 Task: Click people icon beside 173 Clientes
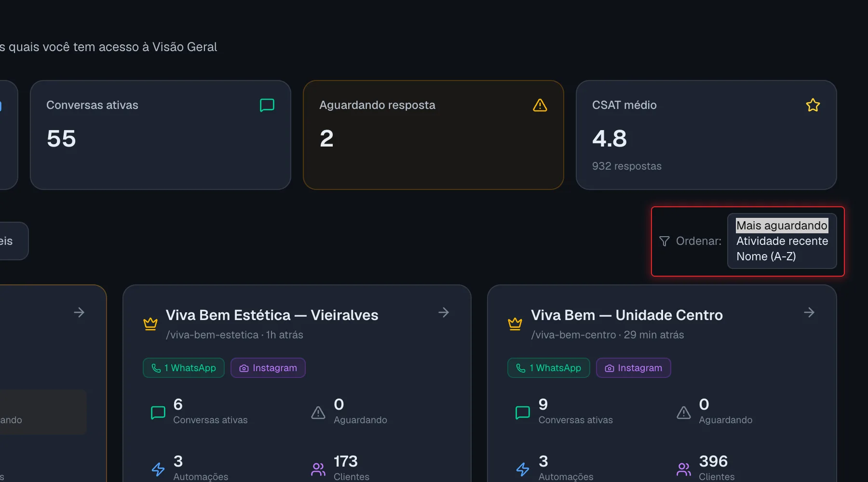click(318, 469)
